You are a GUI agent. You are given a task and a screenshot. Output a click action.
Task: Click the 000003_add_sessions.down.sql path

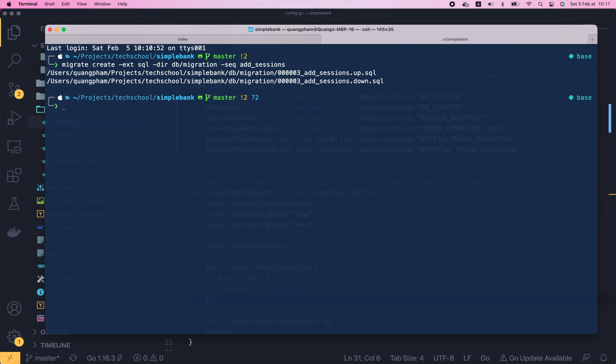[x=215, y=81]
